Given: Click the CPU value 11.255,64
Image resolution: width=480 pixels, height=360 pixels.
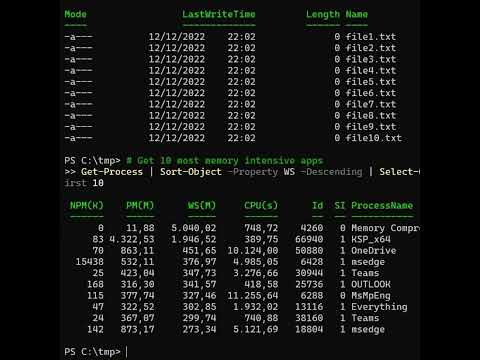Looking at the screenshot, I should (253, 296).
